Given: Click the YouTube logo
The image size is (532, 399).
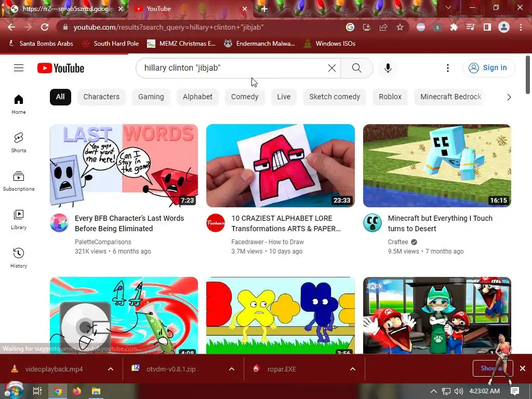Looking at the screenshot, I should pyautogui.click(x=61, y=68).
